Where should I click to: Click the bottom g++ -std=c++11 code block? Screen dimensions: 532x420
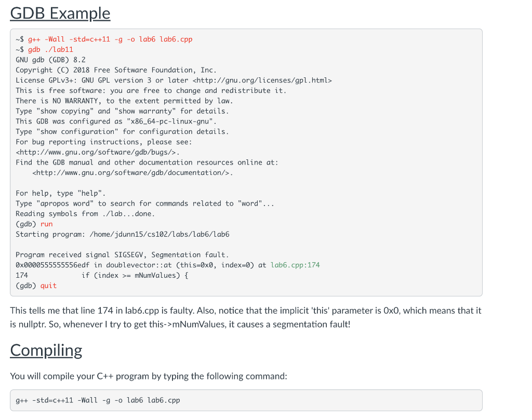click(246, 400)
